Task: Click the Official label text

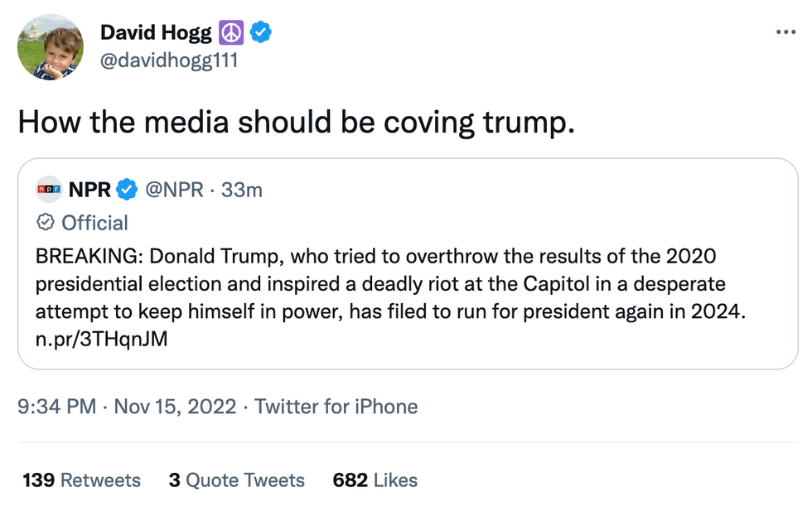Action: (x=95, y=223)
